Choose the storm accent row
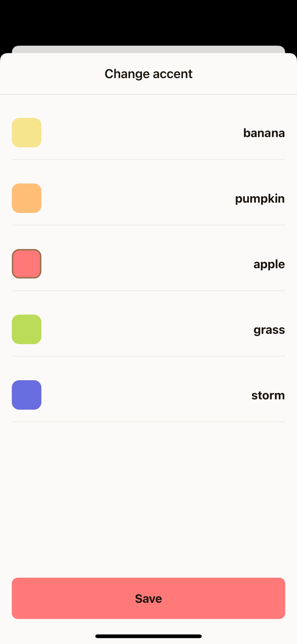Screen dimensions: 297x644 tap(149, 395)
